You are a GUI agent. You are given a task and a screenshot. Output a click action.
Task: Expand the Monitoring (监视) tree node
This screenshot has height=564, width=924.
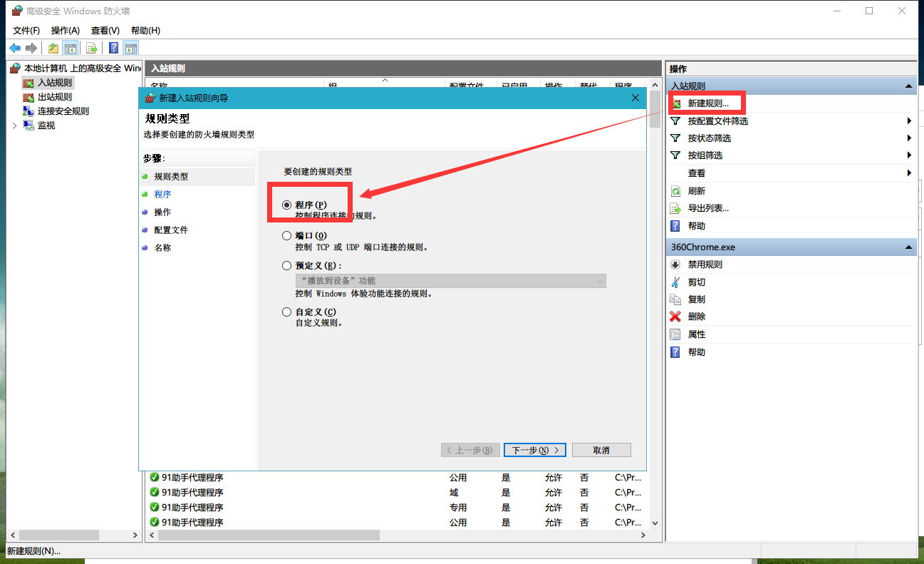pyautogui.click(x=14, y=125)
